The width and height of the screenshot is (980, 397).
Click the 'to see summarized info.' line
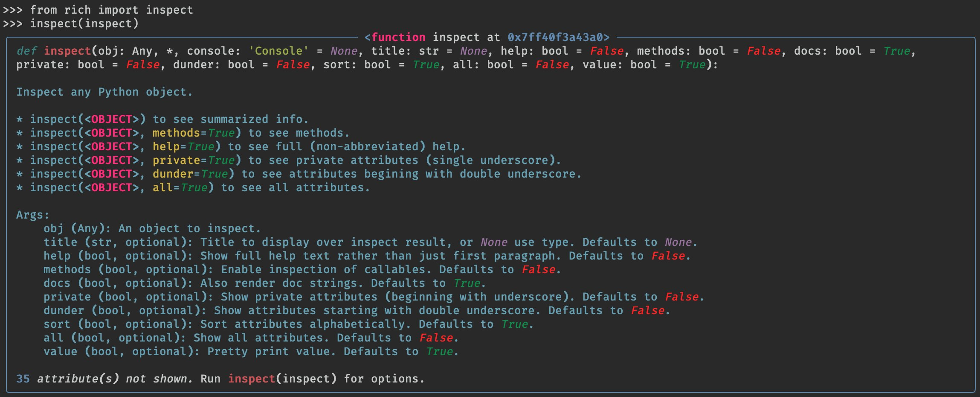162,119
